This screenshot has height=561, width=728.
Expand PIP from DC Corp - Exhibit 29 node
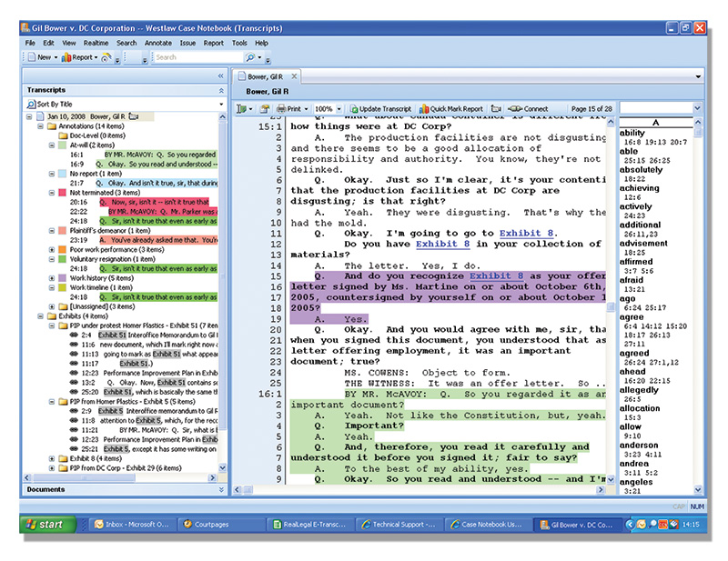(x=52, y=467)
